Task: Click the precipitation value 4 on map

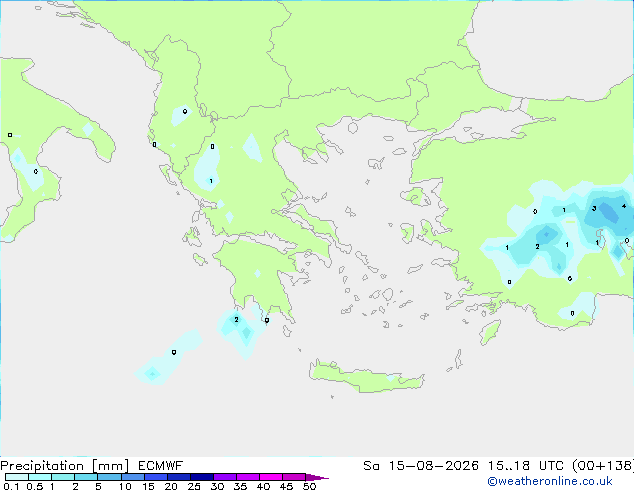Action: pos(624,206)
